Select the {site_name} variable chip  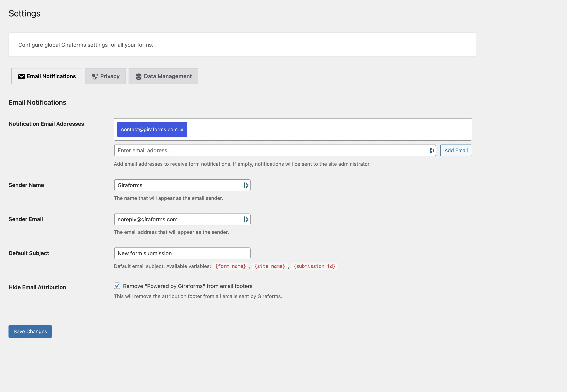tap(270, 266)
